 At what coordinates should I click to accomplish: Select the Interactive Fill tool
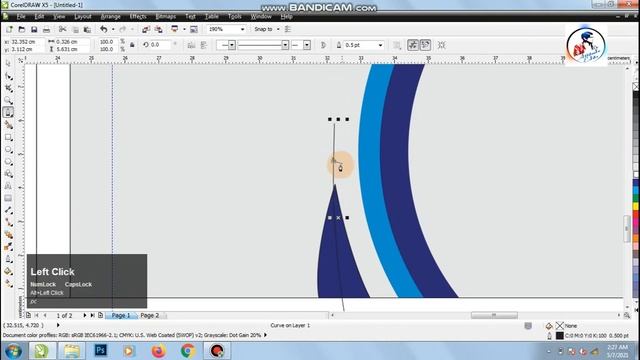[x=8, y=284]
